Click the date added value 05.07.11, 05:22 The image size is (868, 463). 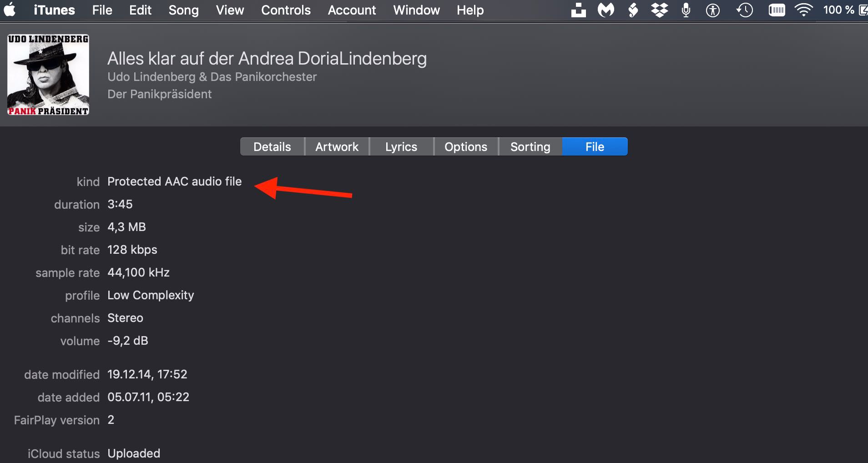click(148, 397)
